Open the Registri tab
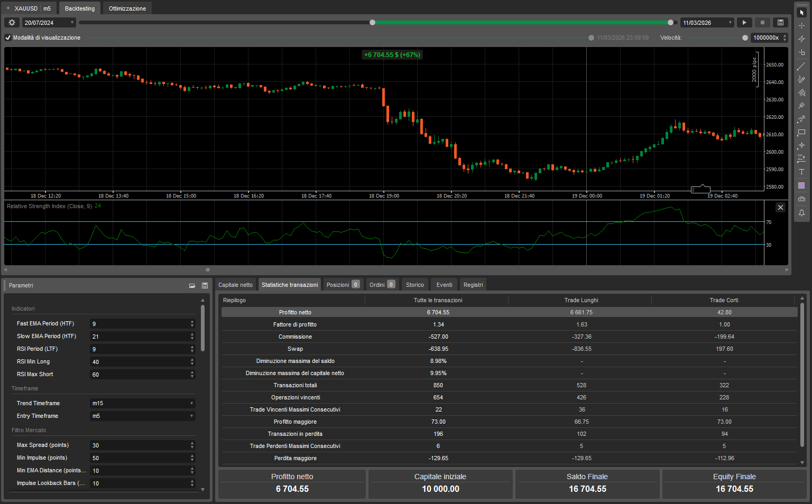This screenshot has width=812, height=504. (x=473, y=285)
